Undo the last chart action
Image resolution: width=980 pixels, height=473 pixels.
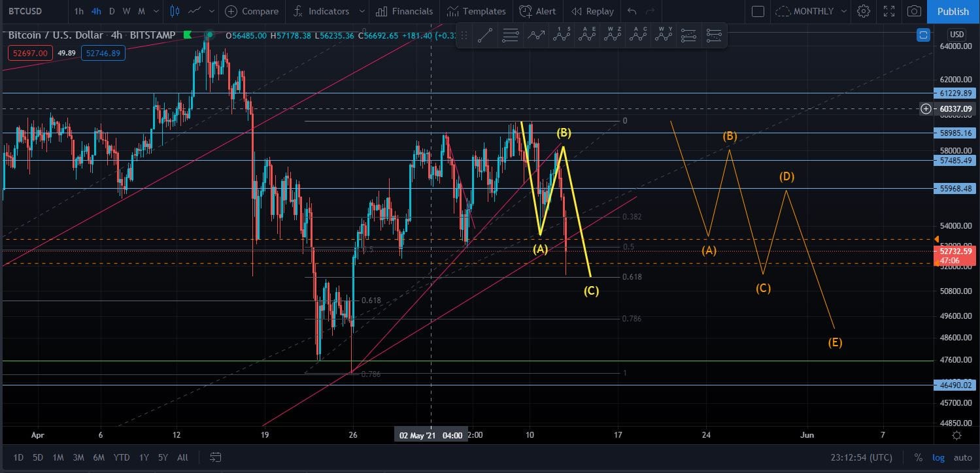click(632, 11)
